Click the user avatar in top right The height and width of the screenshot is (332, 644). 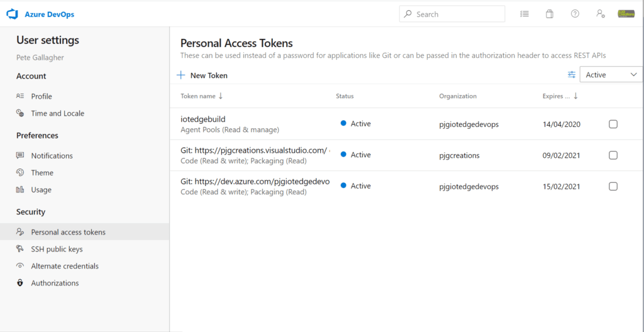tap(626, 14)
